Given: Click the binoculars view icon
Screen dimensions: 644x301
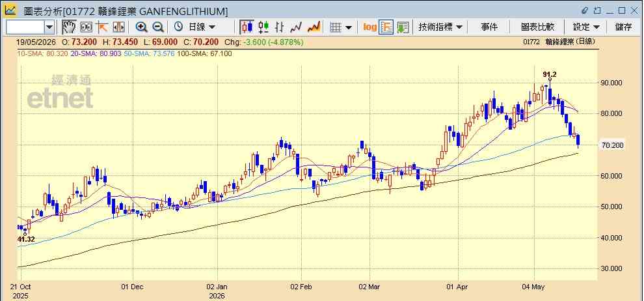Looking at the screenshot, I should 87,27.
